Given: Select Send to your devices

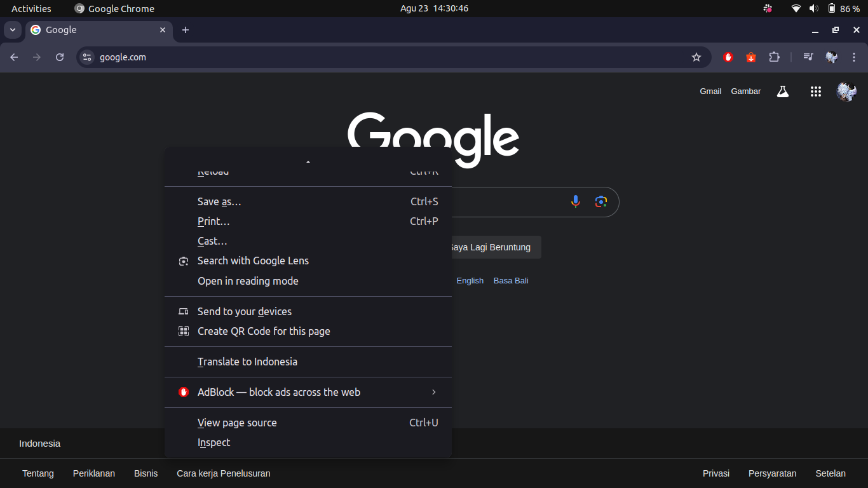Looking at the screenshot, I should pos(308,311).
